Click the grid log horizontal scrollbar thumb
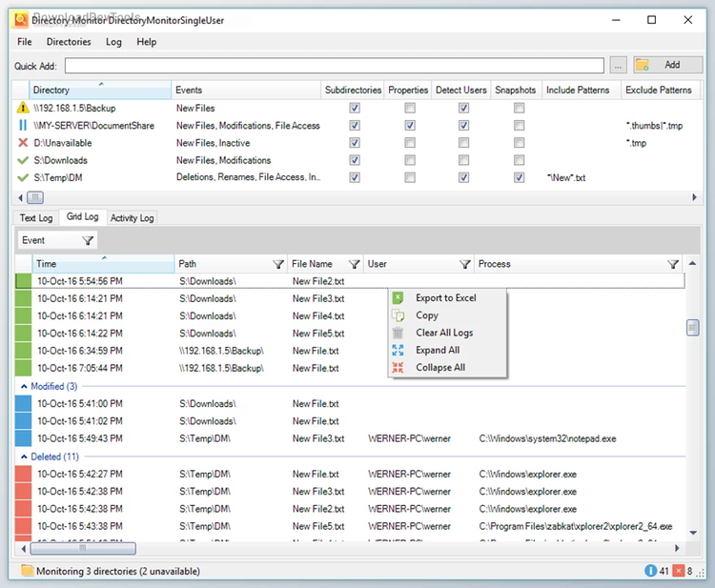Image resolution: width=715 pixels, height=588 pixels. coord(83,548)
